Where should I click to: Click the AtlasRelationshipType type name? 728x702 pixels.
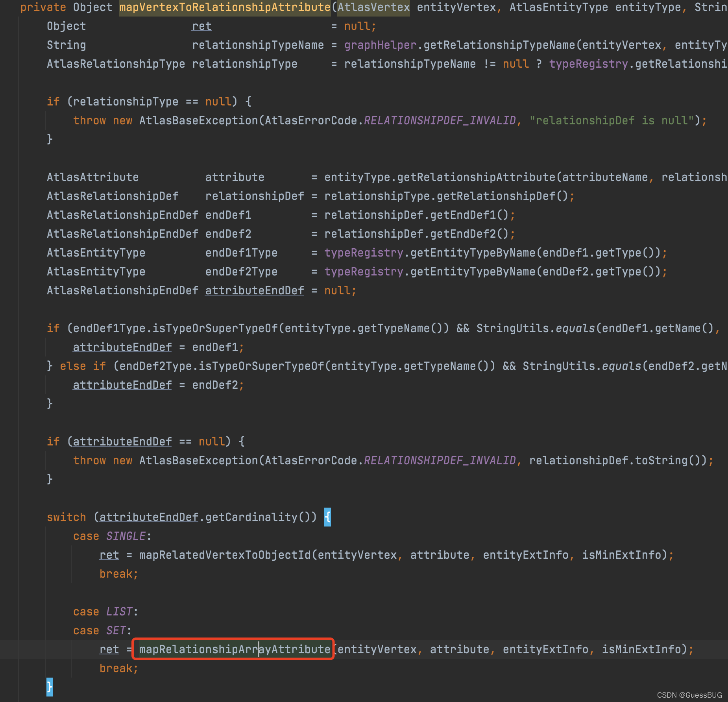116,64
